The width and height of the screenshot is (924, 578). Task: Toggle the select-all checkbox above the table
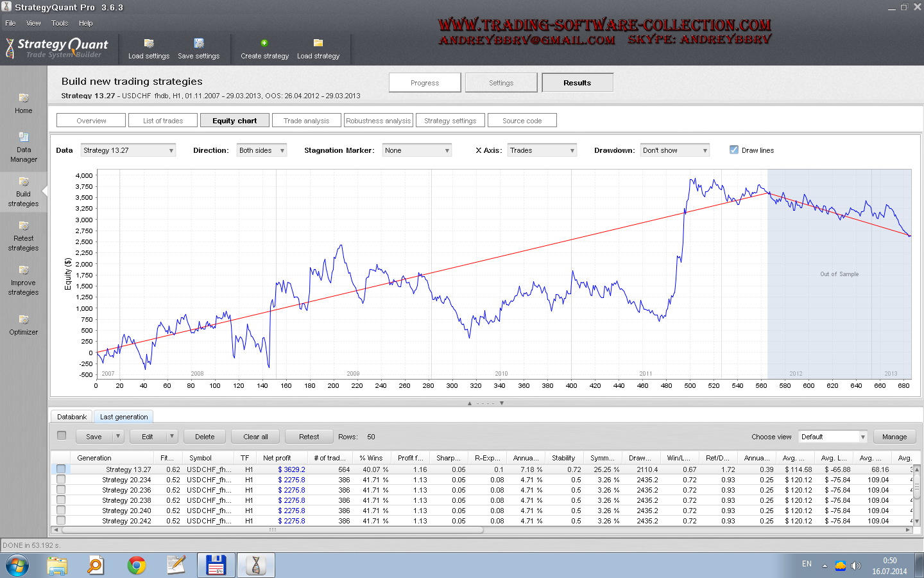(62, 435)
